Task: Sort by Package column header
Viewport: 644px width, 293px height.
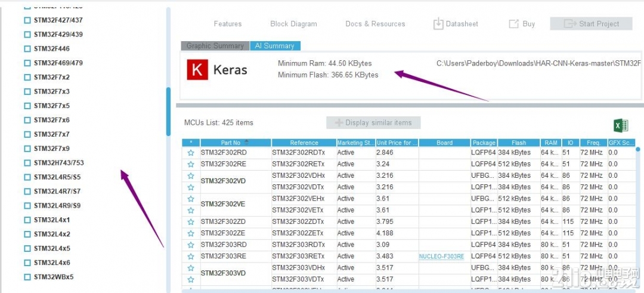Action: point(484,143)
